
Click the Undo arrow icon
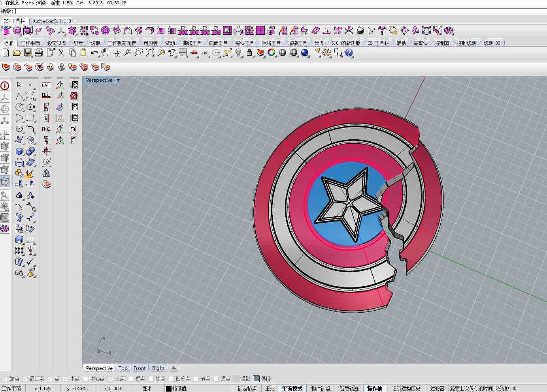tap(94, 53)
